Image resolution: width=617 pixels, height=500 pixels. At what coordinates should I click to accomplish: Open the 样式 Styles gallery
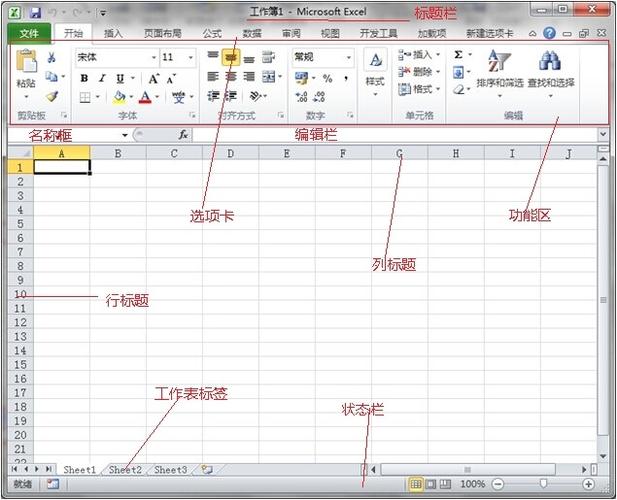[375, 72]
